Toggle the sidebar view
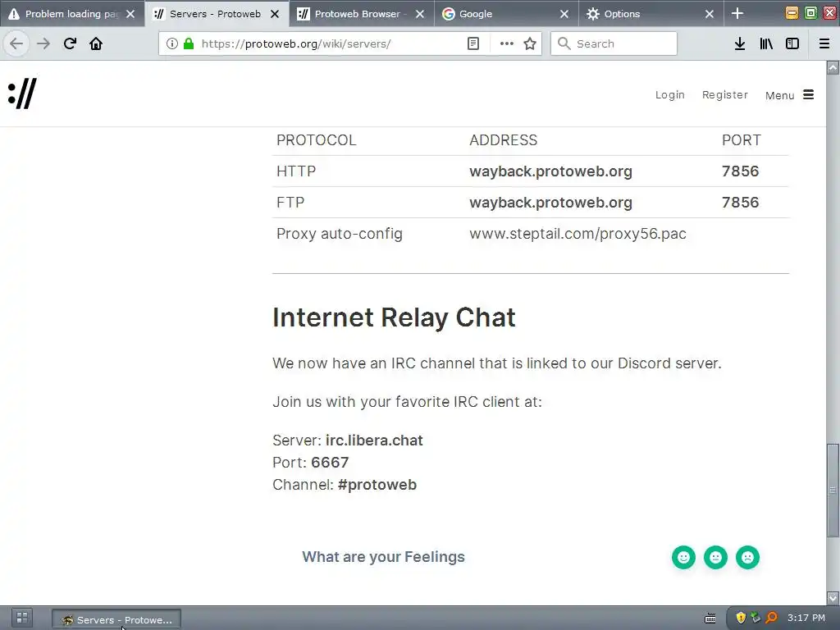The image size is (840, 630). click(x=792, y=43)
